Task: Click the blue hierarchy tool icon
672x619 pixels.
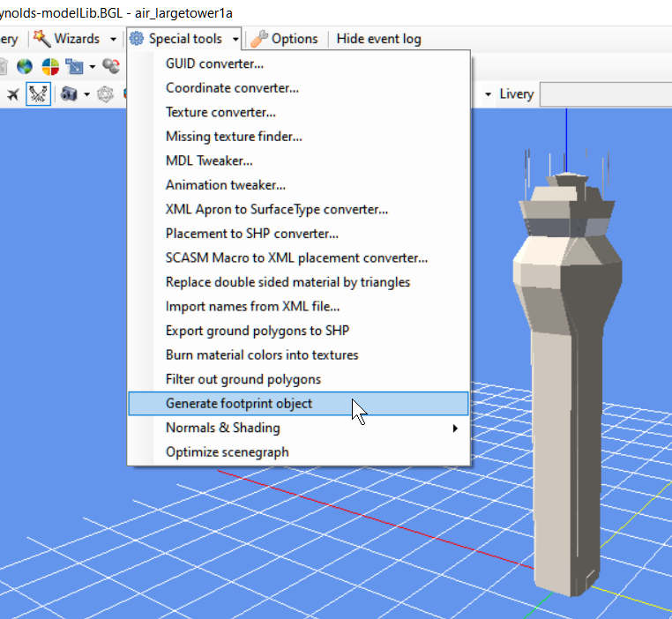Action: tap(74, 66)
